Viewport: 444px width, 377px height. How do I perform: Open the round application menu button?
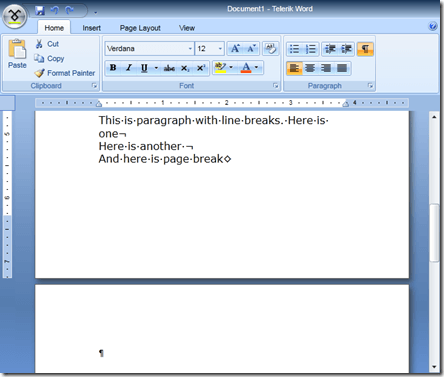pos(14,16)
